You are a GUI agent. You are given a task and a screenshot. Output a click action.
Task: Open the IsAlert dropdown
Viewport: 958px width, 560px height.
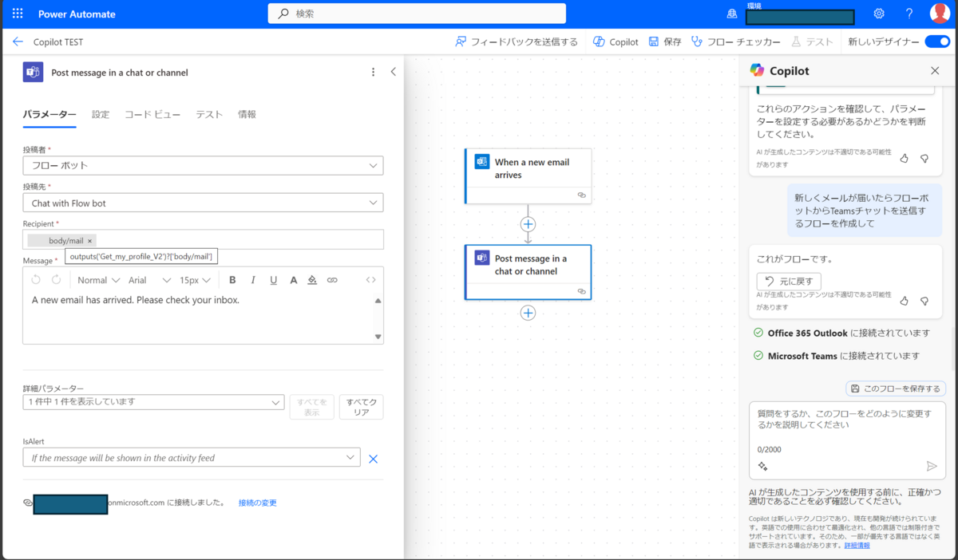click(x=192, y=458)
